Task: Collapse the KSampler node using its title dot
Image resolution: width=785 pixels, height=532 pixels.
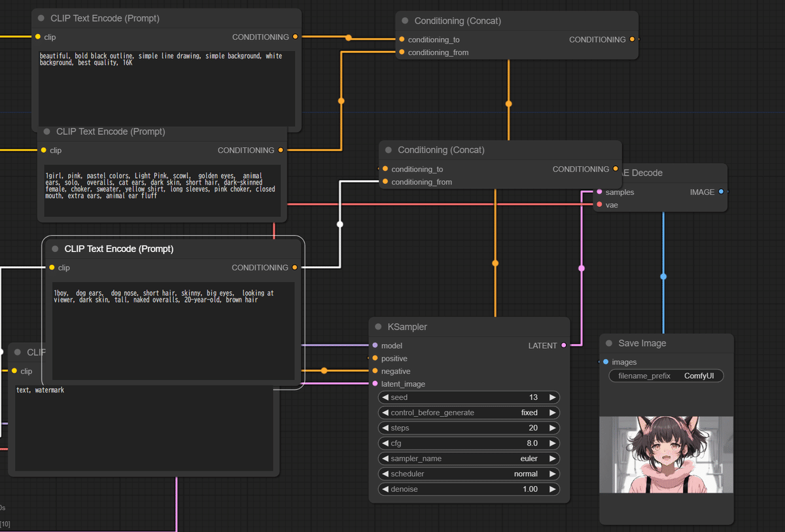Action: tap(378, 327)
